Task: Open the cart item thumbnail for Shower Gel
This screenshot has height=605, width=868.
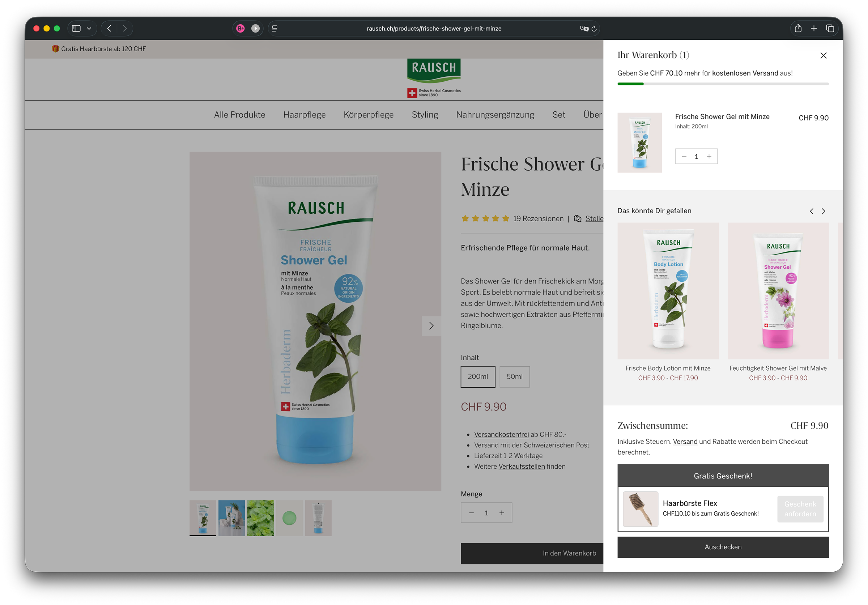Action: pos(640,142)
